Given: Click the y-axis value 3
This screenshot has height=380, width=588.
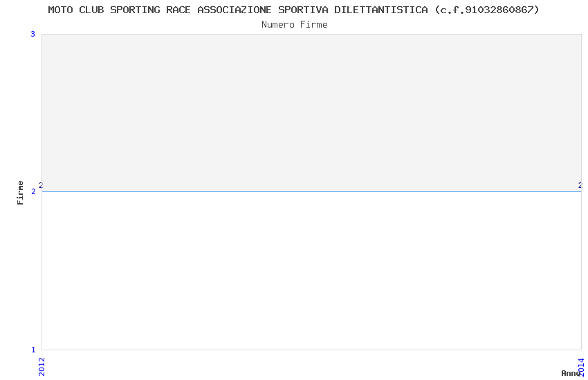Looking at the screenshot, I should tap(33, 34).
